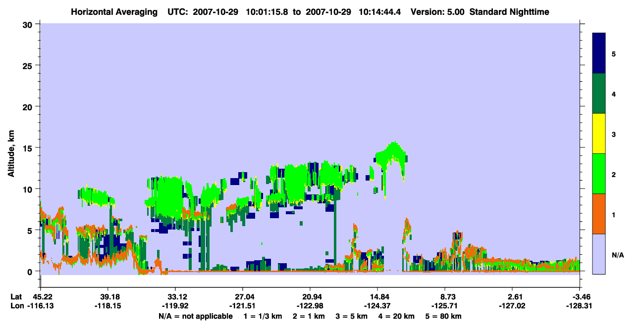Click the dark green colorbar segment labeled 4
644x330 pixels.
point(599,94)
